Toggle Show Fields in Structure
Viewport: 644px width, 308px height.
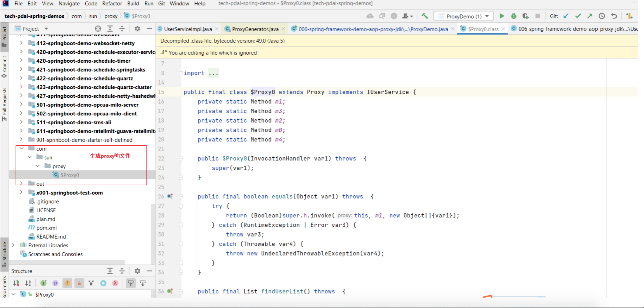tap(67, 283)
